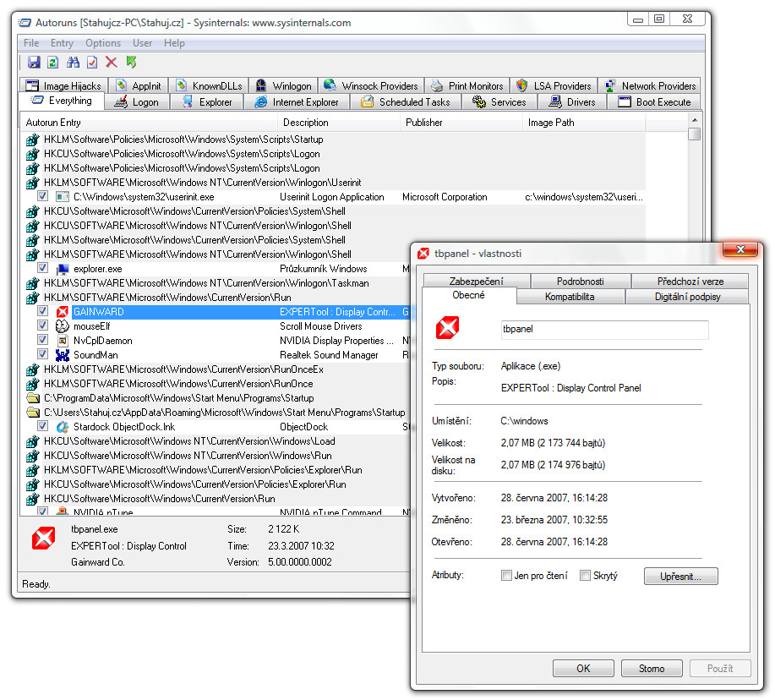The width and height of the screenshot is (775, 700).
Task: Click the registry icon for HKLM Policies\Explorer\Run key
Action: 33,470
